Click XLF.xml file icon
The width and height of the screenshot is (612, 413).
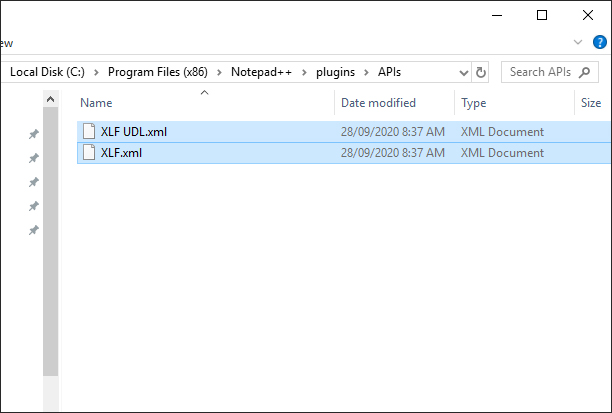pos(89,153)
